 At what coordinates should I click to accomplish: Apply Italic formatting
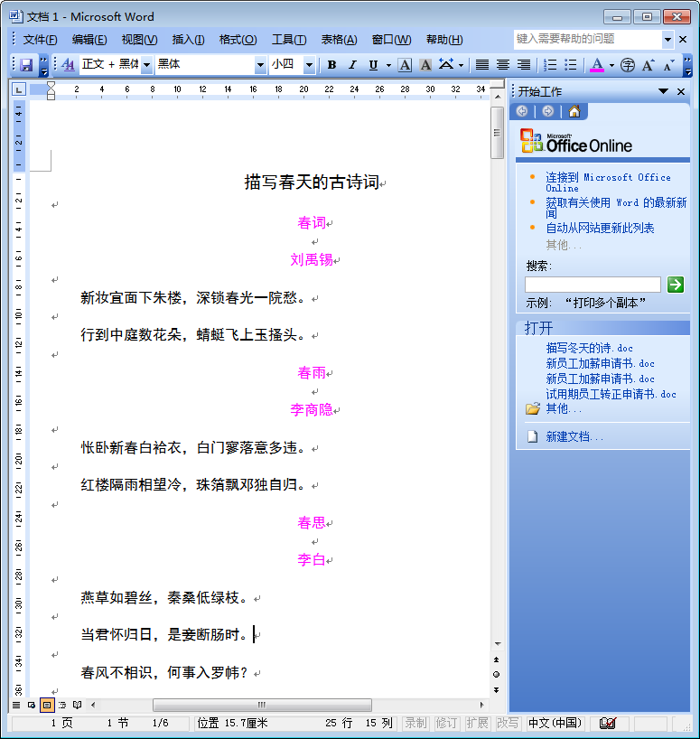(352, 65)
